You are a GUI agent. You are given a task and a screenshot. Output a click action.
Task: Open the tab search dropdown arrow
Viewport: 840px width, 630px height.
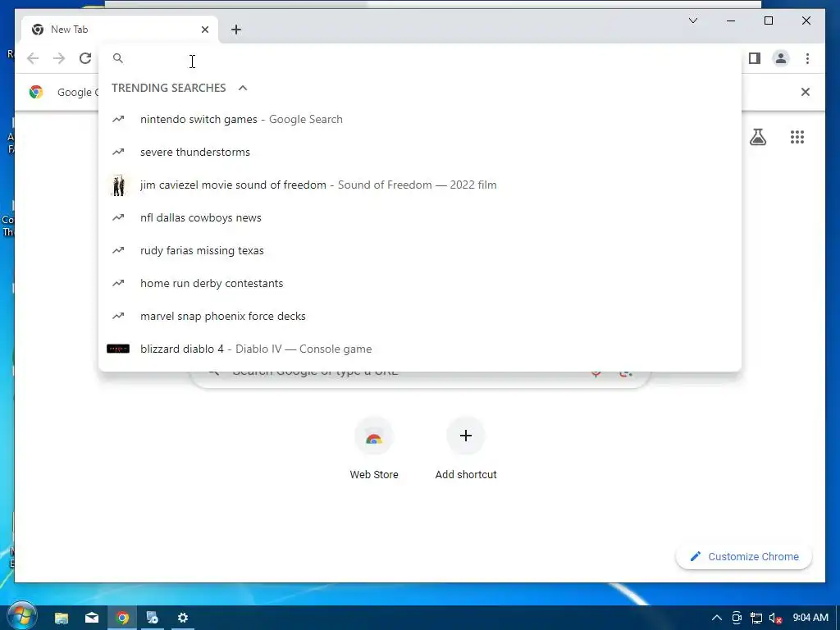tap(692, 21)
